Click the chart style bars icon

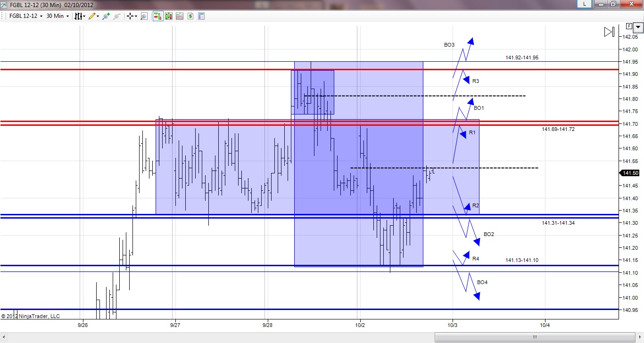pos(78,16)
